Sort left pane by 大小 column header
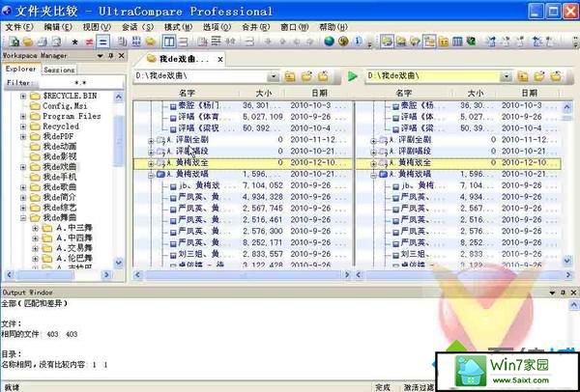 click(263, 93)
